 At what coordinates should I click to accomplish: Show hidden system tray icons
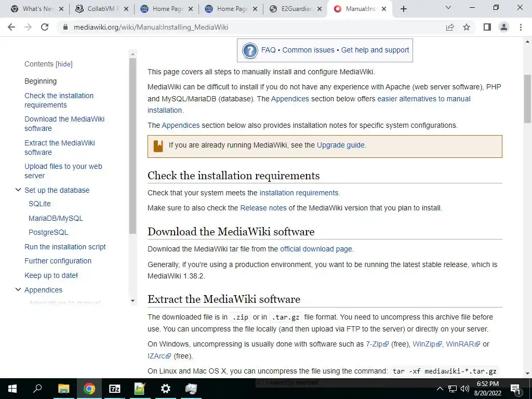(440, 389)
